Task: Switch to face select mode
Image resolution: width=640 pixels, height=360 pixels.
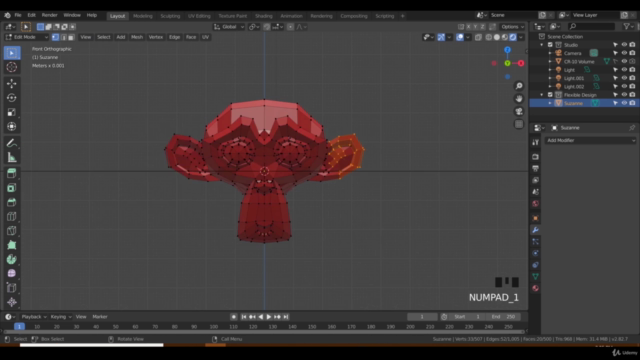Action: (71, 37)
